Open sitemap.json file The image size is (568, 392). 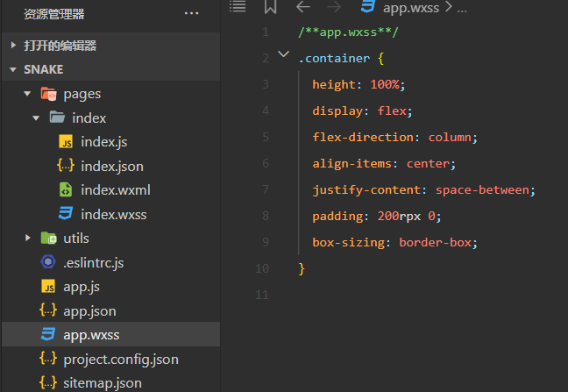click(103, 383)
